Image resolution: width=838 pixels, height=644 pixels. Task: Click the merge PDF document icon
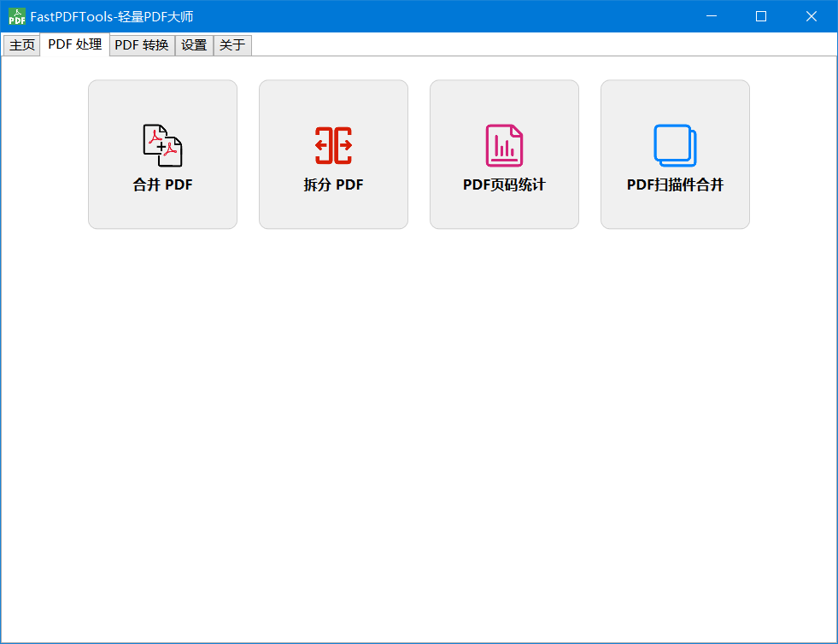pos(162,145)
